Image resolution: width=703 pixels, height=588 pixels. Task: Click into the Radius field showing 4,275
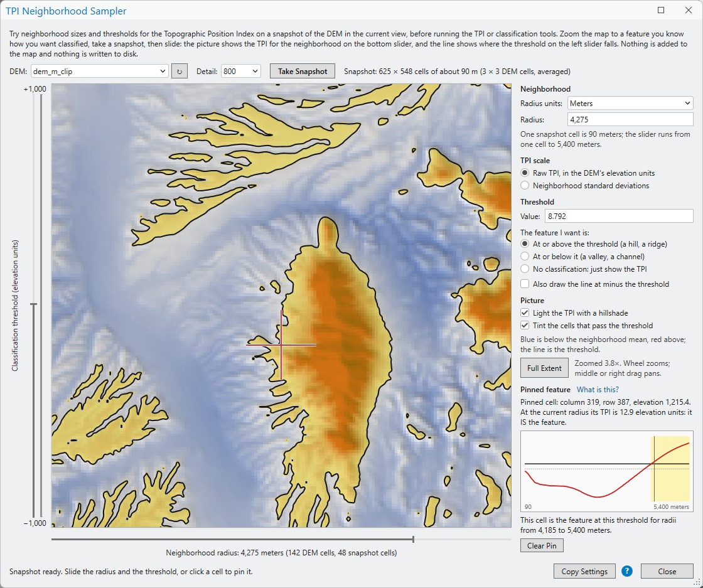(x=630, y=120)
